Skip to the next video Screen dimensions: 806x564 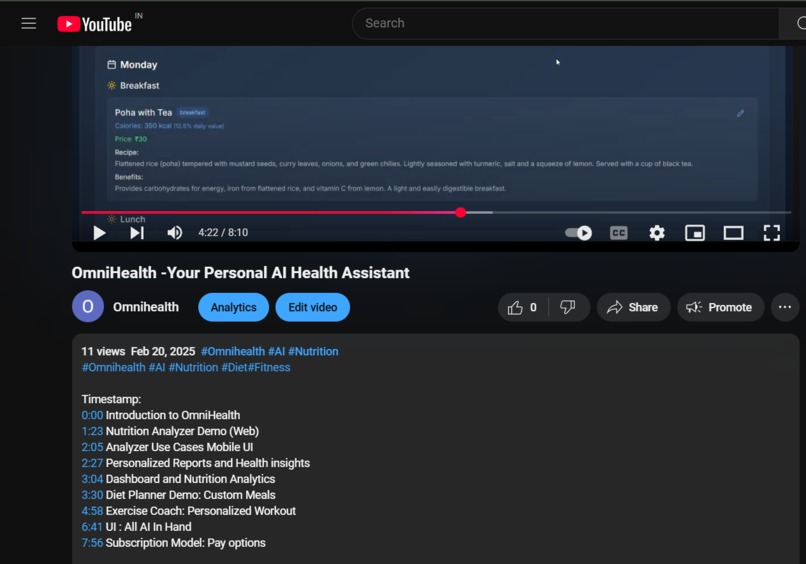(x=137, y=233)
